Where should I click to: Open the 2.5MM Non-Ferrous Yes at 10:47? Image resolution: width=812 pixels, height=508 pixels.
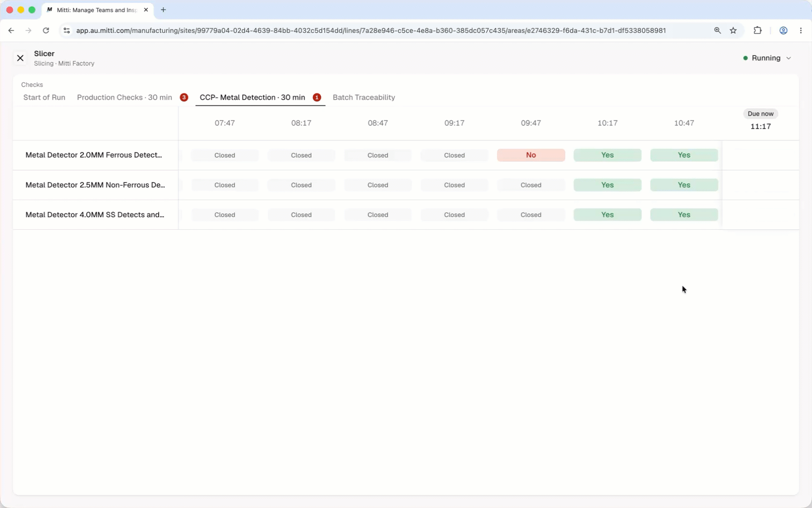[x=684, y=185]
